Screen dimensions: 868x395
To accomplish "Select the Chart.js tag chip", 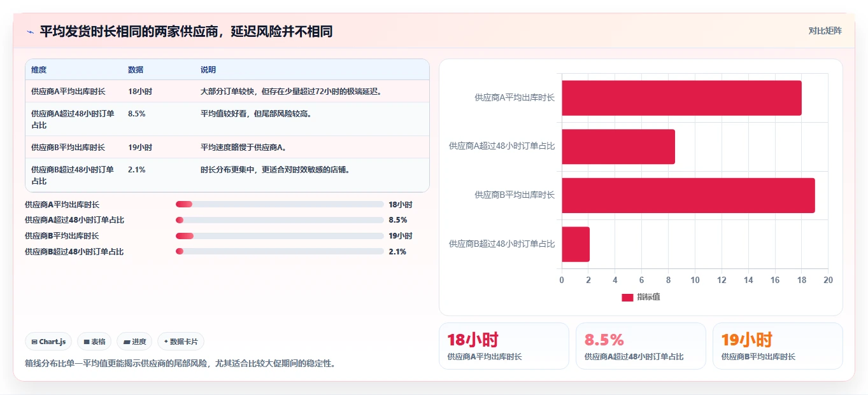I will [48, 342].
